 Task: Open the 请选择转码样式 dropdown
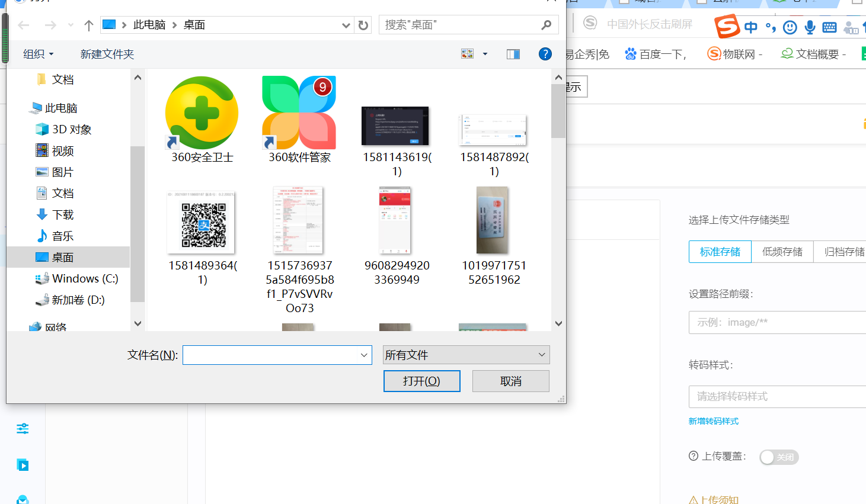777,397
